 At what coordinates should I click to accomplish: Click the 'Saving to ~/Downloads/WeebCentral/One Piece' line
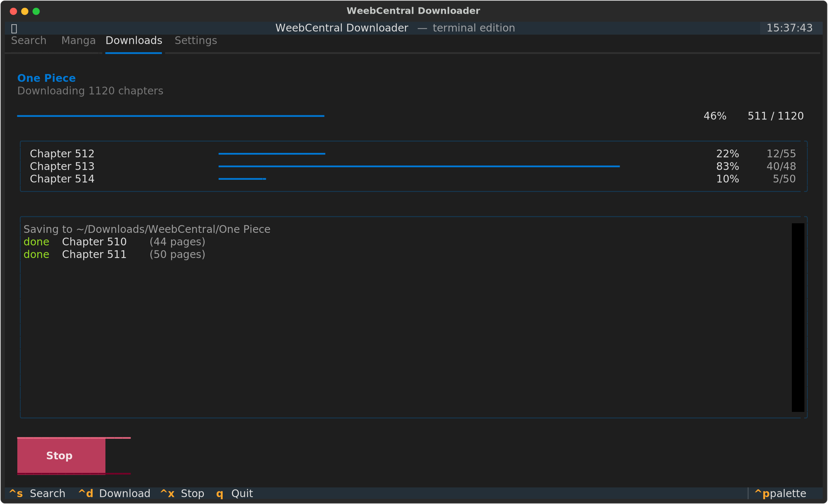[147, 229]
